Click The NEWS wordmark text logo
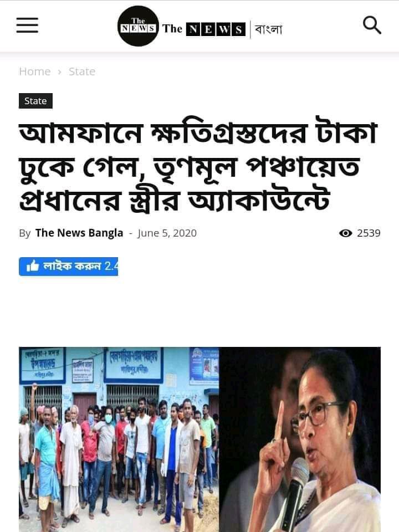The width and height of the screenshot is (399, 532). pyautogui.click(x=203, y=29)
